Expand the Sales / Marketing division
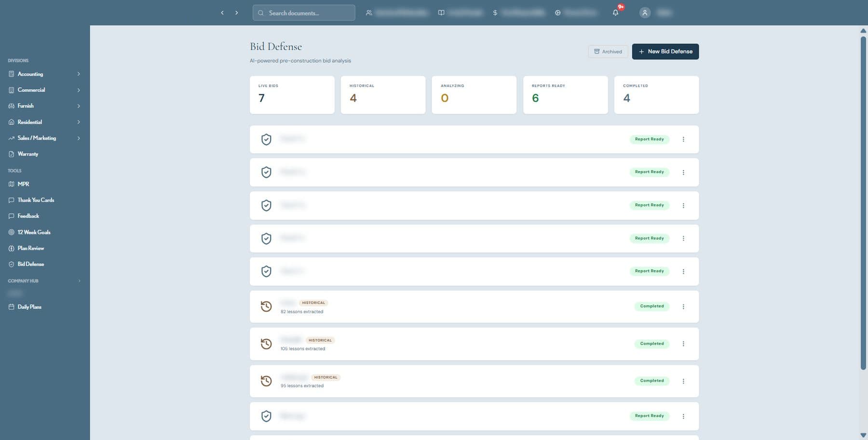The width and height of the screenshot is (868, 440). [79, 138]
